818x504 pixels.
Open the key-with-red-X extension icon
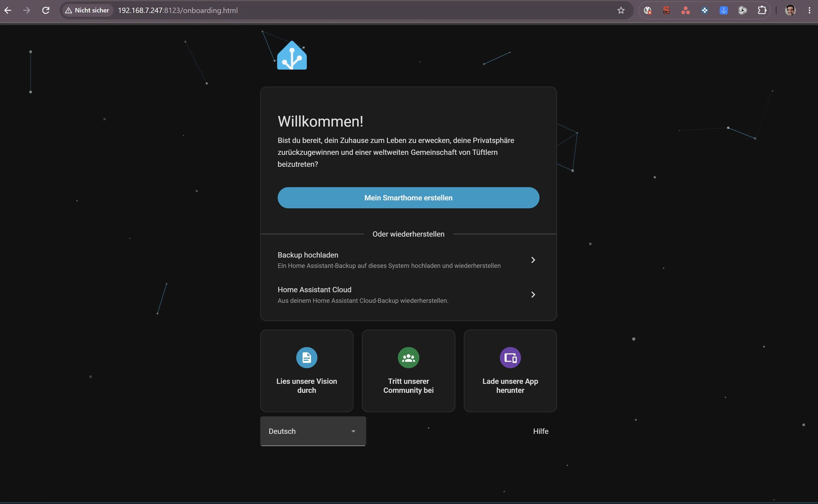click(647, 10)
